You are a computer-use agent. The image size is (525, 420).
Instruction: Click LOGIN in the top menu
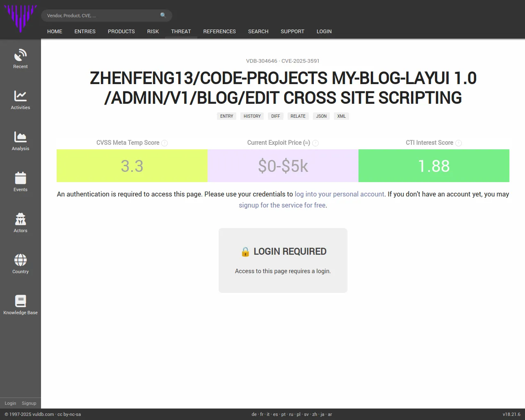pyautogui.click(x=324, y=31)
